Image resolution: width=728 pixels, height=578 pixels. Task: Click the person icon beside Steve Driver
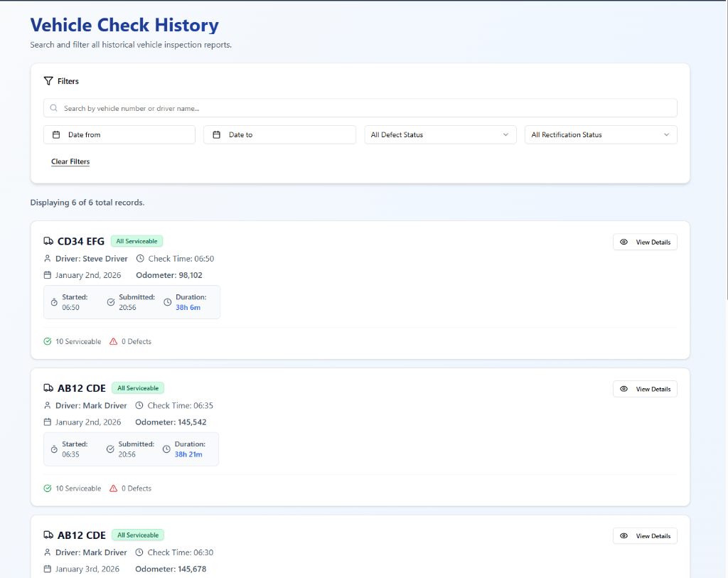48,259
